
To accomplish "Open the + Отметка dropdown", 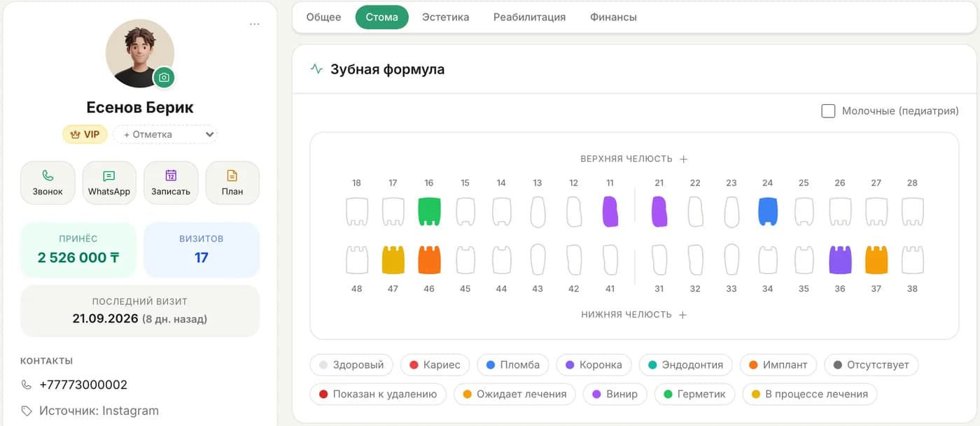I will coord(165,134).
